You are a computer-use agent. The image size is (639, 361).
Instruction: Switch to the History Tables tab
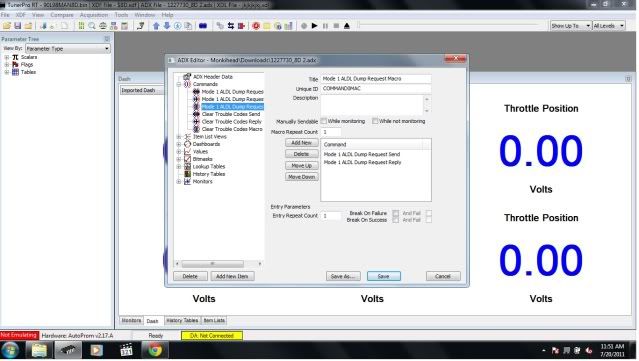(182, 321)
